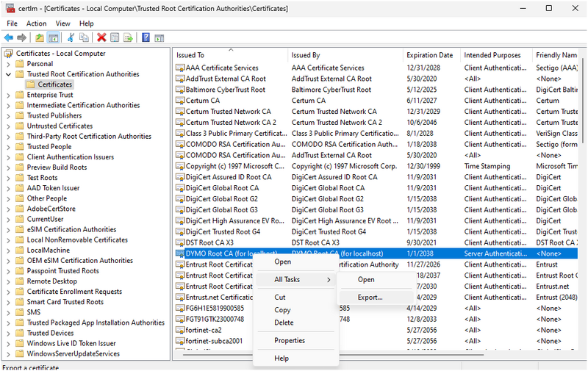Image resolution: width=588 pixels, height=371 pixels.
Task: Collapse Trusted Root Certification Authorities node
Action: (x=8, y=74)
